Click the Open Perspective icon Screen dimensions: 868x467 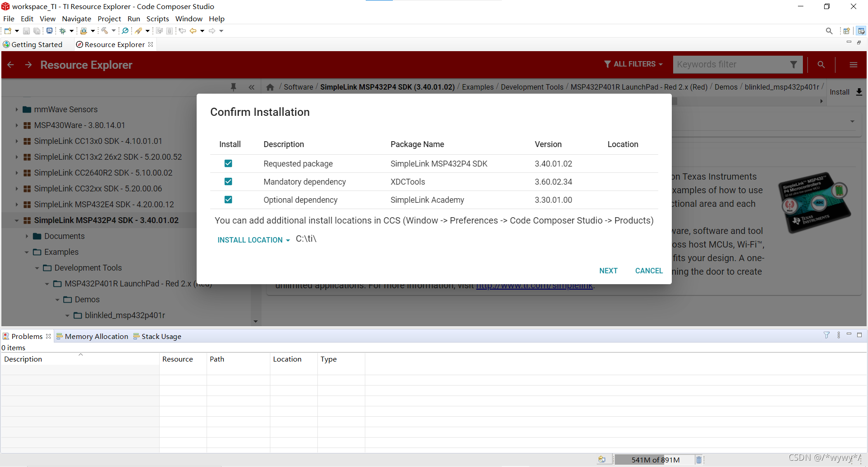click(846, 31)
